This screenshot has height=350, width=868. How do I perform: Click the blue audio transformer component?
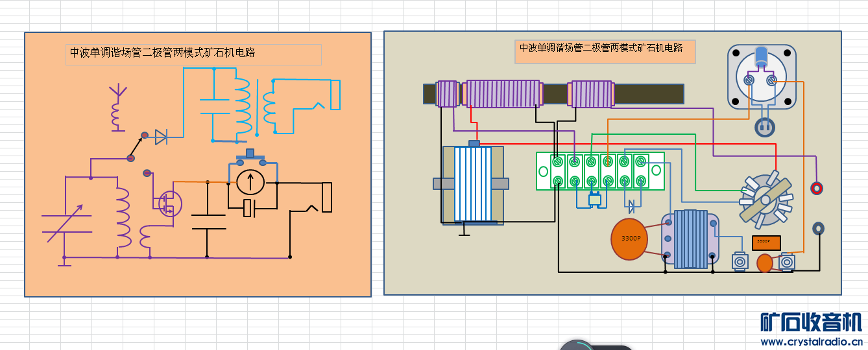pyautogui.click(x=690, y=239)
